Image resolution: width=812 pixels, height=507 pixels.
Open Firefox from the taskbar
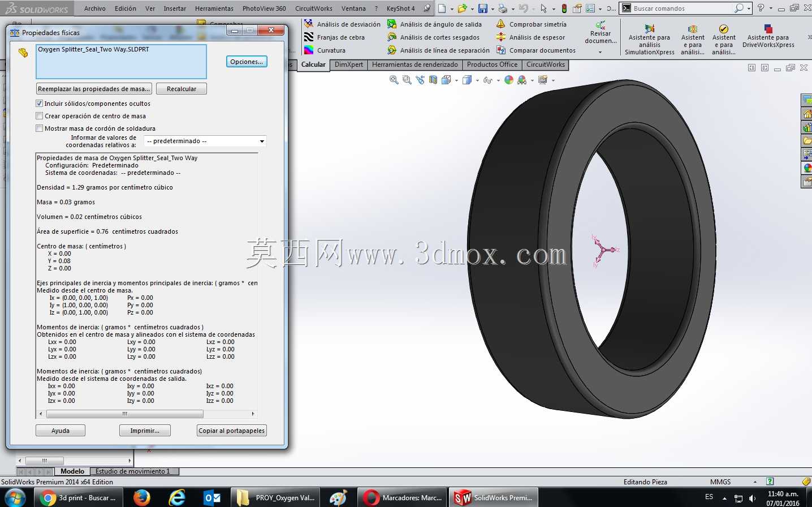click(141, 498)
